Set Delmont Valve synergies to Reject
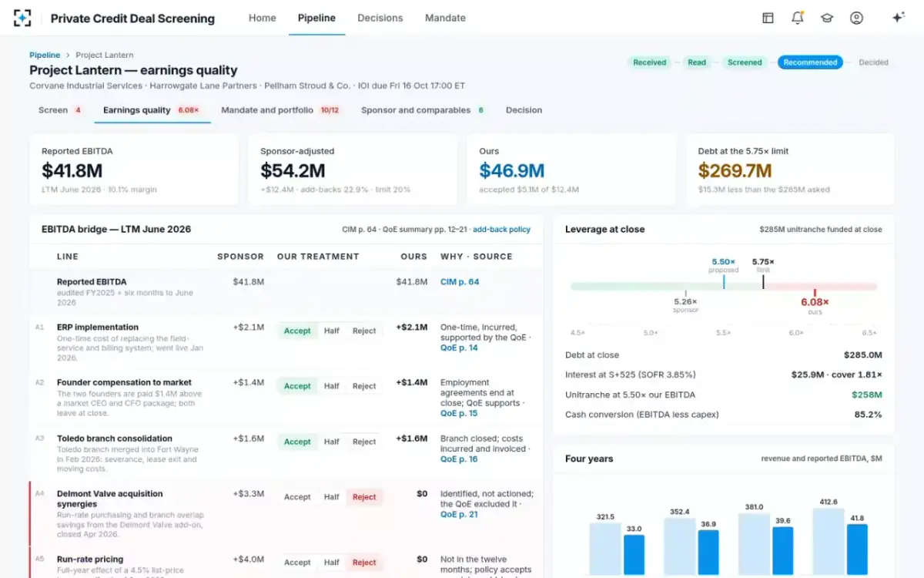This screenshot has width=924, height=578. tap(364, 497)
